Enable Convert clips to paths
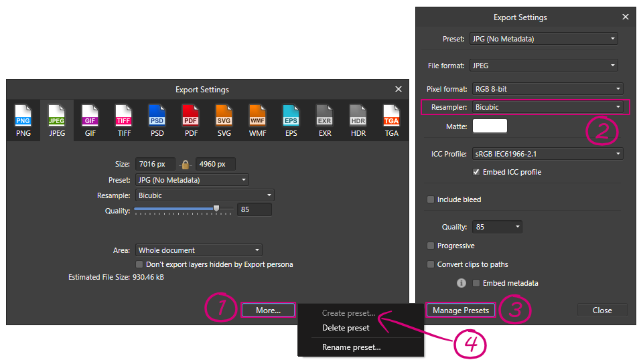This screenshot has height=364, width=643. 431,264
